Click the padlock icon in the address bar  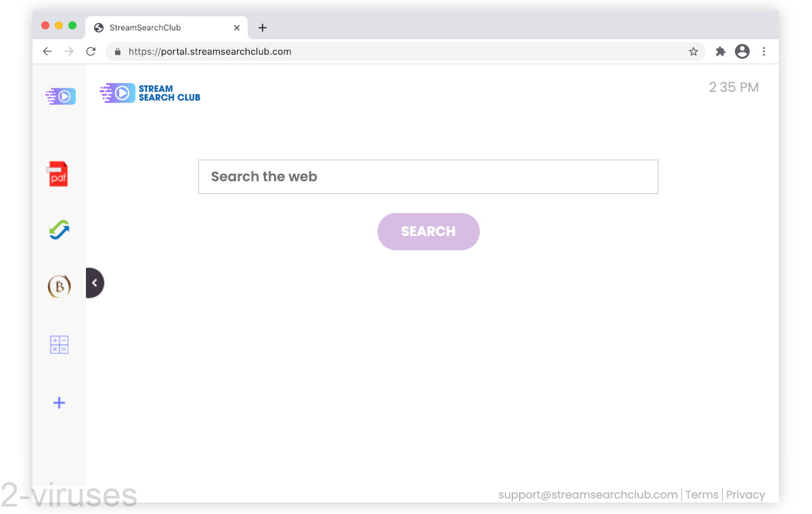coord(117,51)
